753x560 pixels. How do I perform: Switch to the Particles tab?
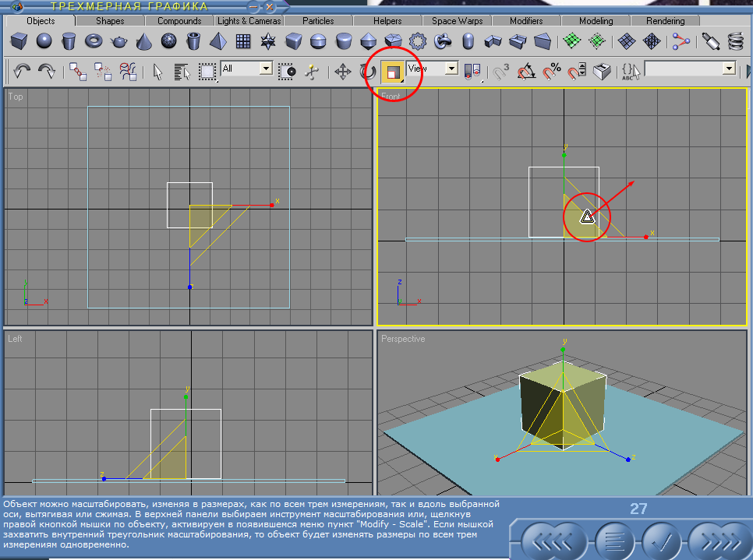point(318,20)
